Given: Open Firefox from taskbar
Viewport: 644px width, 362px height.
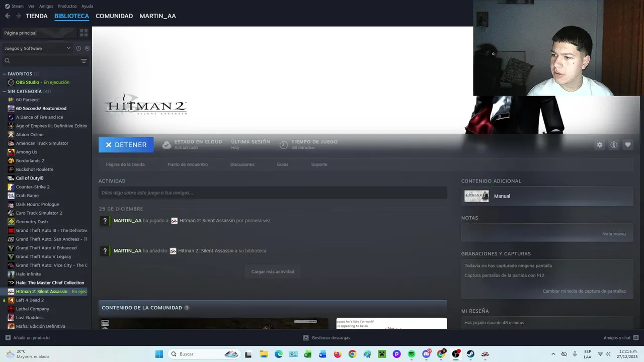Looking at the screenshot, I should click(x=338, y=354).
